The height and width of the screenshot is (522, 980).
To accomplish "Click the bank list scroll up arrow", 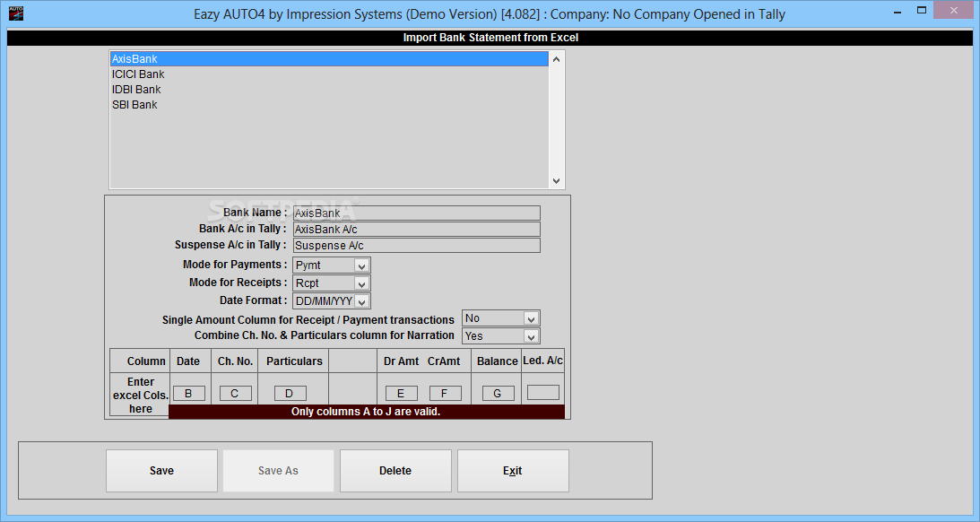I will click(556, 59).
